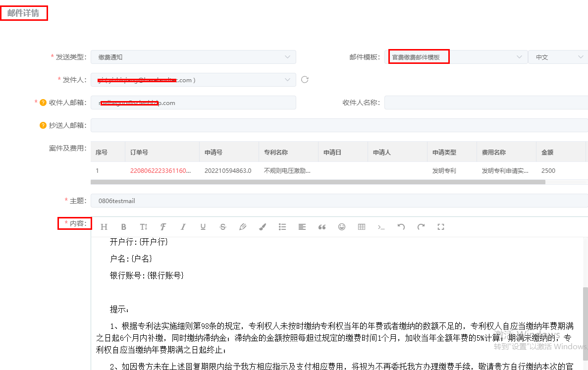This screenshot has height=370, width=588.
Task: Open order number link 2208062223361160...
Action: (x=160, y=170)
